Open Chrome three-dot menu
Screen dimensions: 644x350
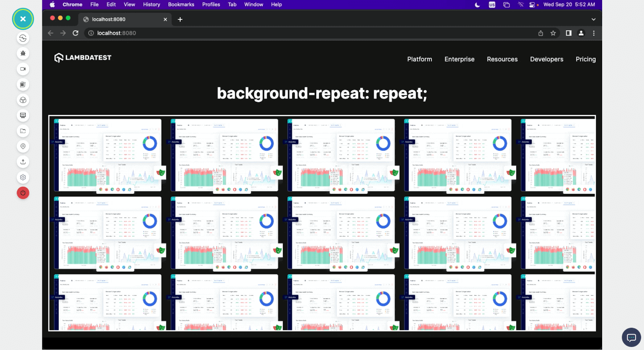[x=594, y=33]
